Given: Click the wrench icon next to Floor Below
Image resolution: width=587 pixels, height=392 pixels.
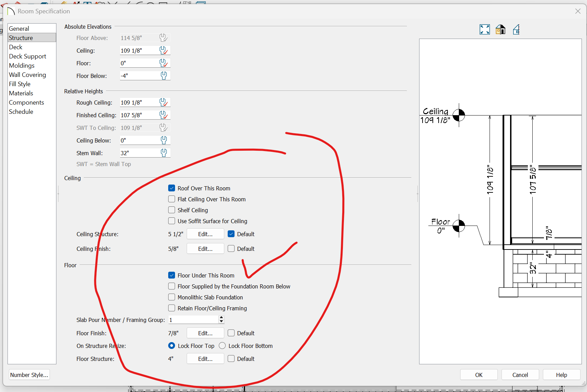Looking at the screenshot, I should coord(164,76).
